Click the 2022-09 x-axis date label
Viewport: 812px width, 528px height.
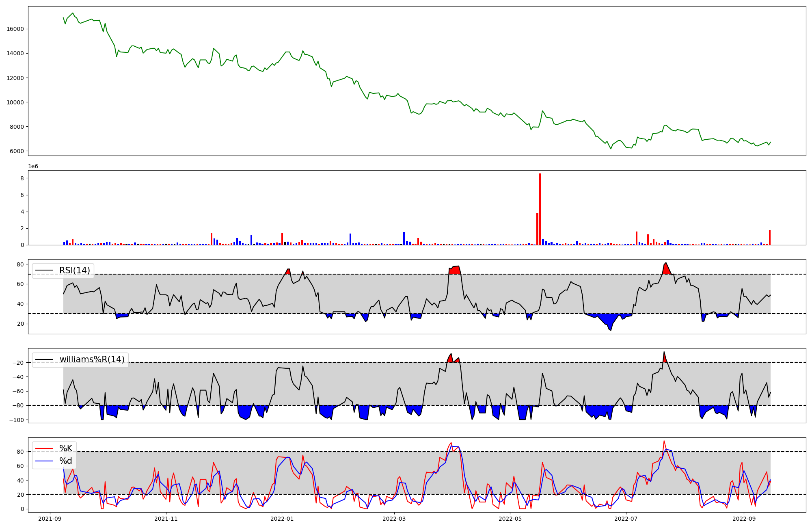coord(744,519)
